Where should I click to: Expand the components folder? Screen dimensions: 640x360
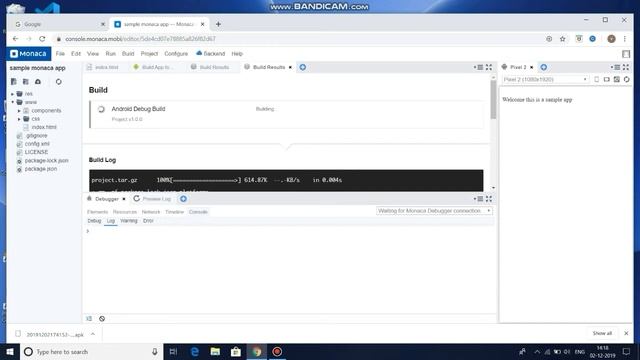pos(19,111)
